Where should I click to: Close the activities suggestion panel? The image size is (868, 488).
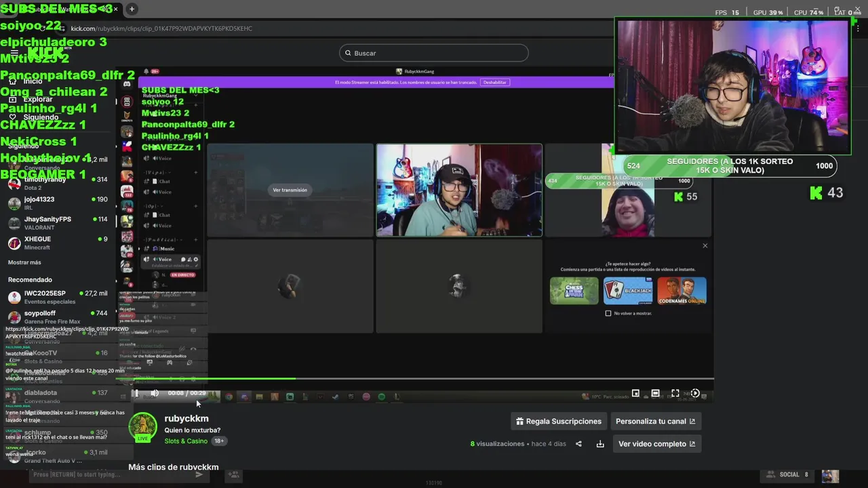(705, 245)
